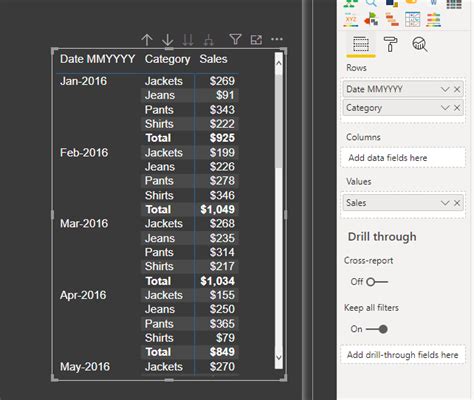Image resolution: width=474 pixels, height=400 pixels.
Task: Go to next level with double-arrow icon
Action: [x=188, y=40]
